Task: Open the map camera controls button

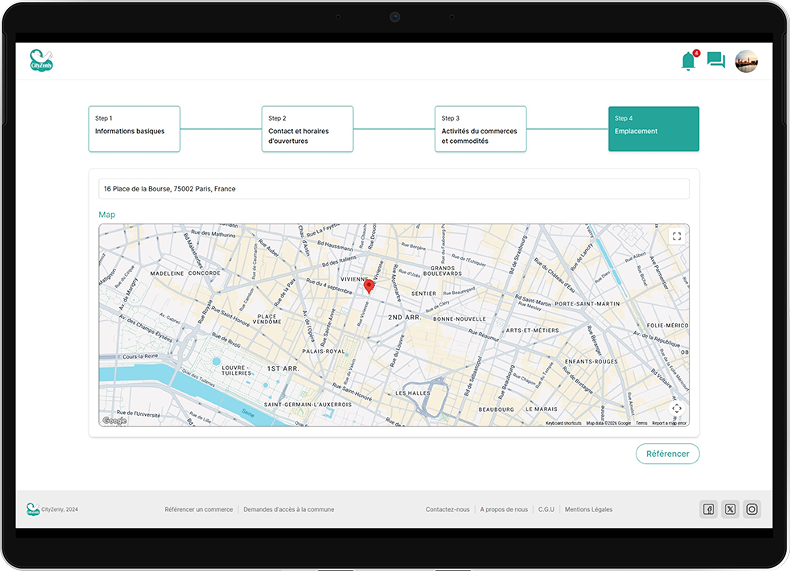Action: tap(677, 408)
